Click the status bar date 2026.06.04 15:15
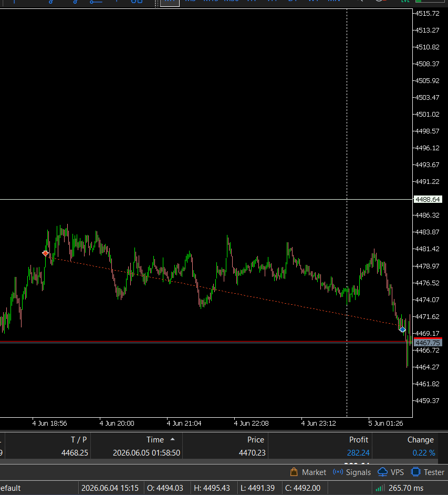 110,488
